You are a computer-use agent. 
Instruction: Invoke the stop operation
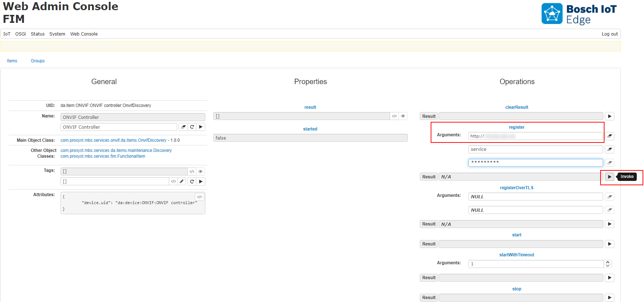click(x=610, y=298)
